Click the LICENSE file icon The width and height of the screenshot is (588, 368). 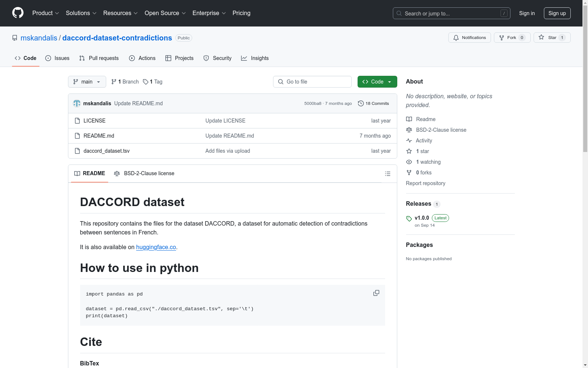77,121
